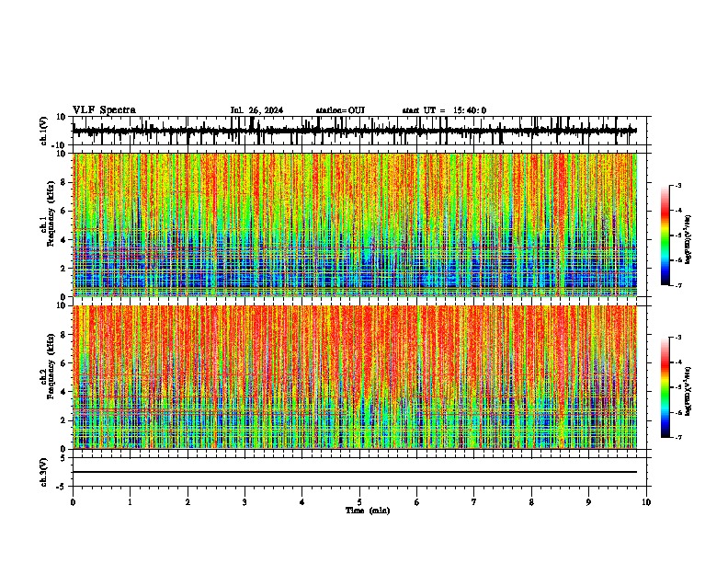Click the VLF Spectra plot title

[104, 110]
